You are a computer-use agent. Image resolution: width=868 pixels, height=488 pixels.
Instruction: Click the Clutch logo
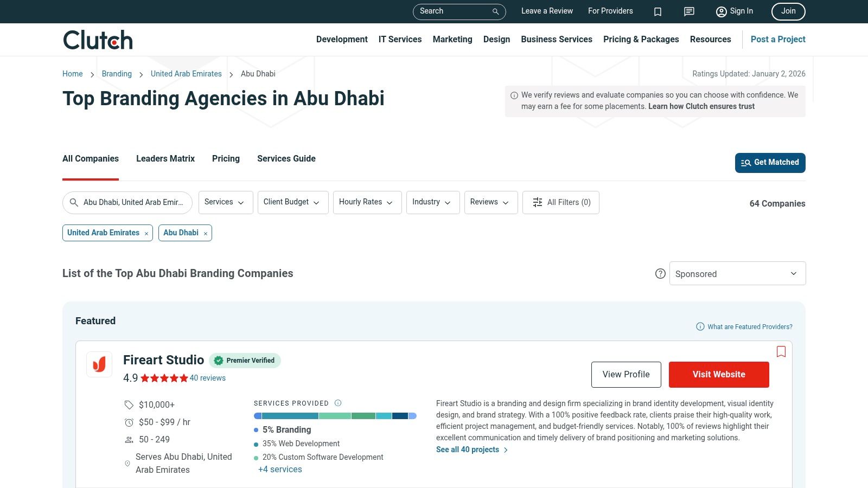click(97, 39)
